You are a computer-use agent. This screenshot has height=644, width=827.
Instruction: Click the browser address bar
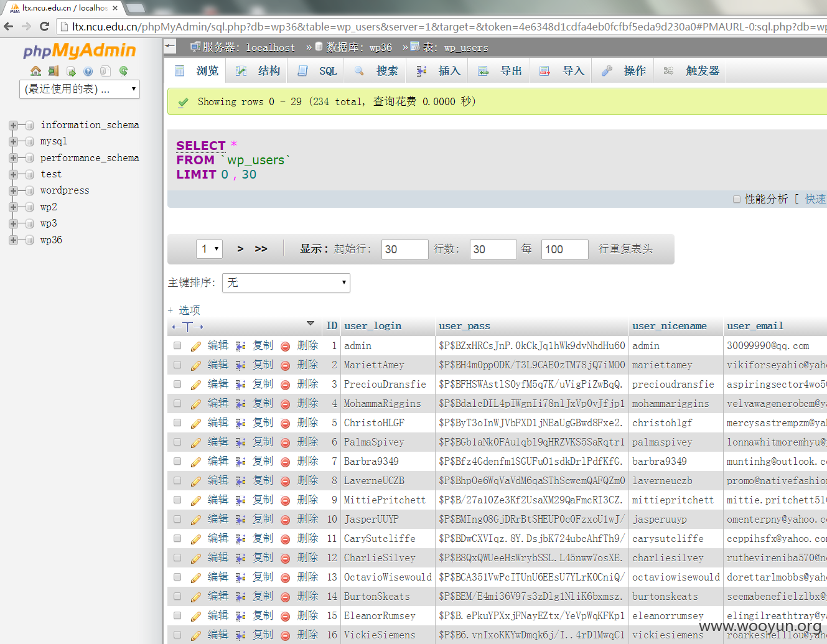pos(442,27)
